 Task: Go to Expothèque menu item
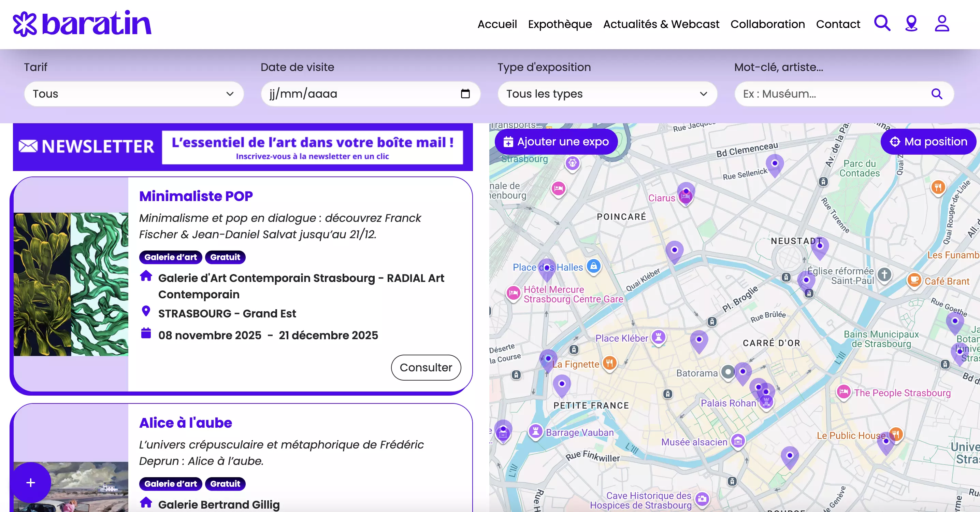click(560, 24)
